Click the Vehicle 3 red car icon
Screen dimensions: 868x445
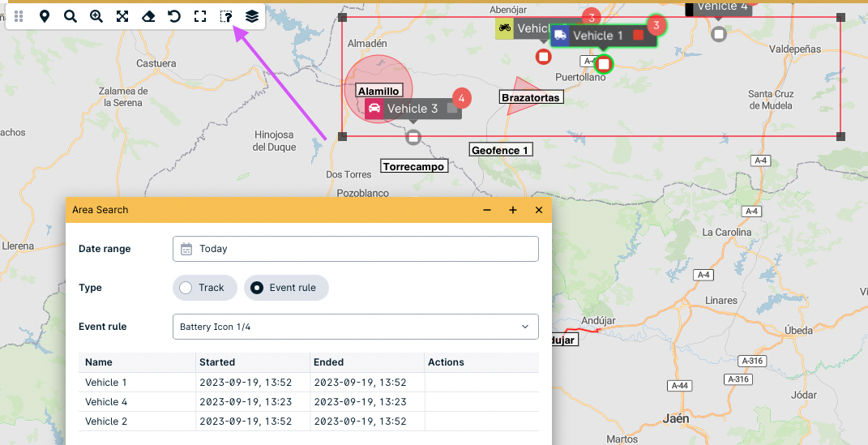pyautogui.click(x=374, y=109)
